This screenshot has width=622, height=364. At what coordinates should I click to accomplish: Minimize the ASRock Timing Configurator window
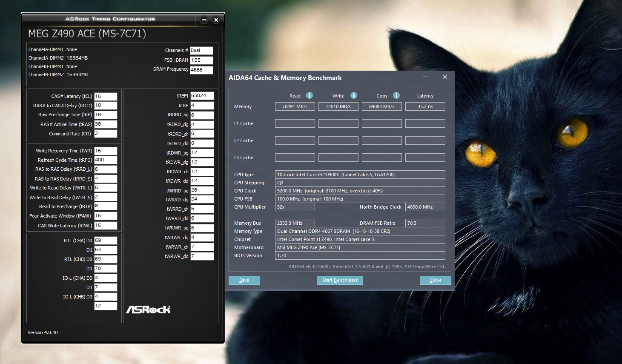click(x=204, y=20)
